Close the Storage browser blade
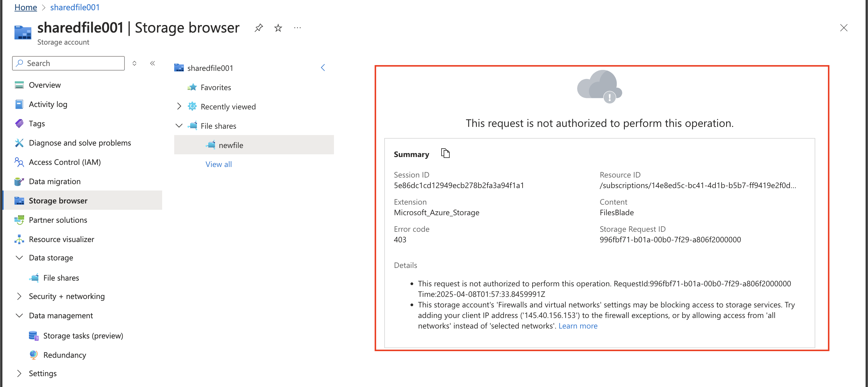 (x=843, y=28)
